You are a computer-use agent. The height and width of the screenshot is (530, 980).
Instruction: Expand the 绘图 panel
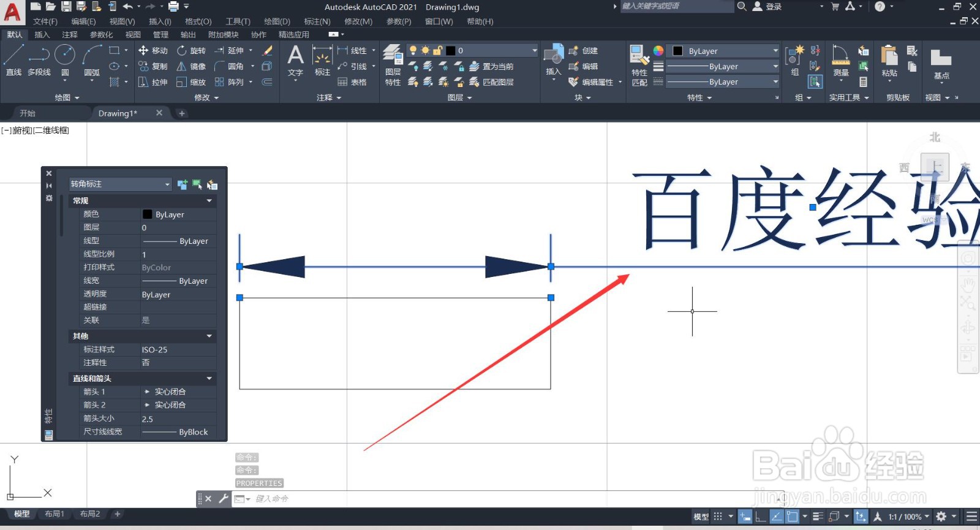(67, 97)
